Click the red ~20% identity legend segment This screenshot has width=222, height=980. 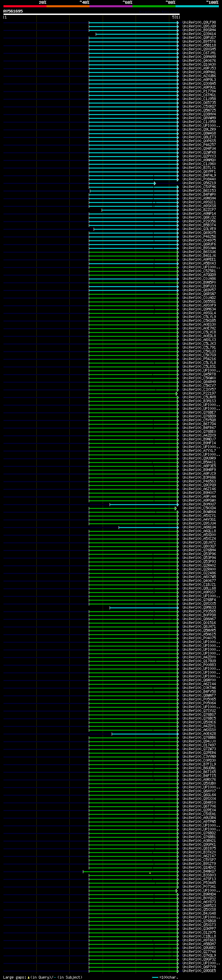coord(25,6)
